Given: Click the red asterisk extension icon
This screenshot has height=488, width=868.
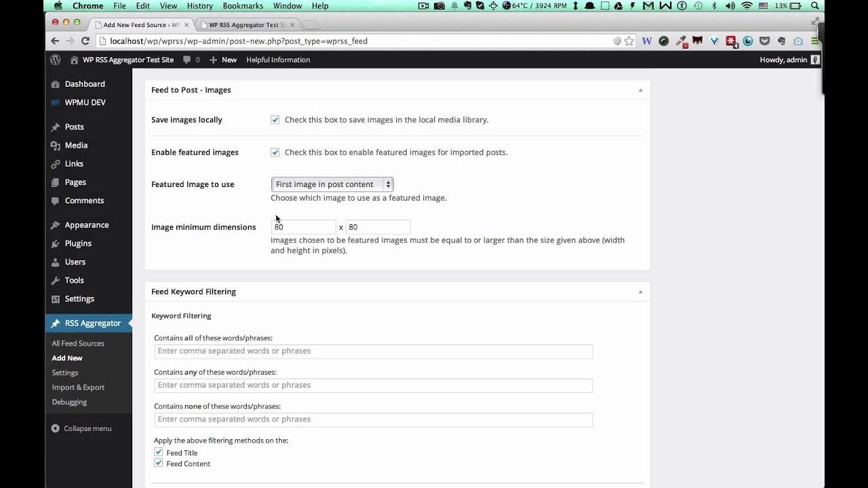Looking at the screenshot, I should [x=731, y=41].
